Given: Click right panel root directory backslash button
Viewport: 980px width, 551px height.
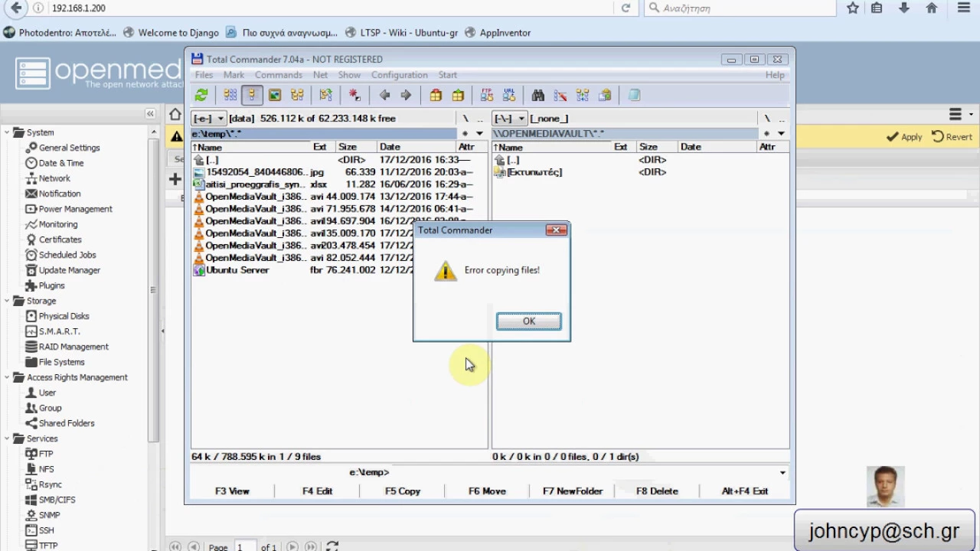Looking at the screenshot, I should point(767,119).
